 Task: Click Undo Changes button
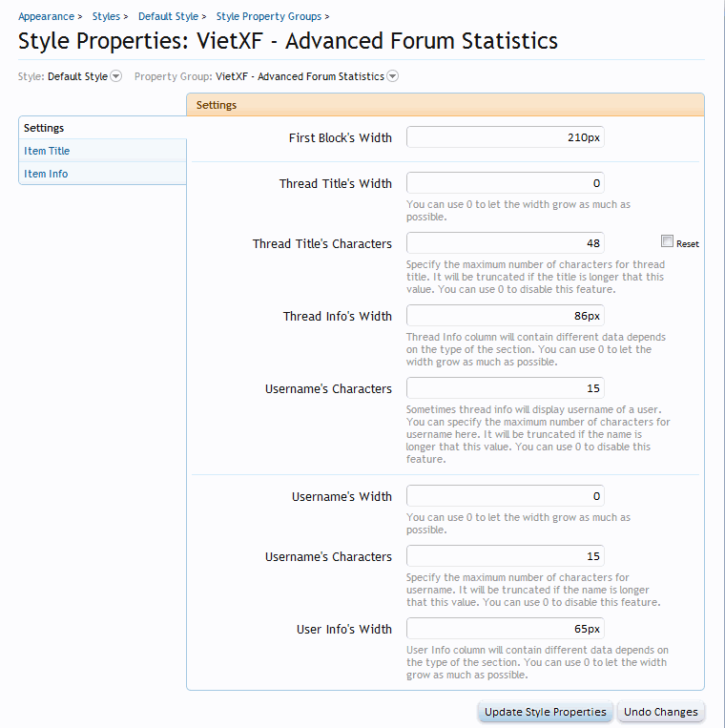(x=661, y=712)
